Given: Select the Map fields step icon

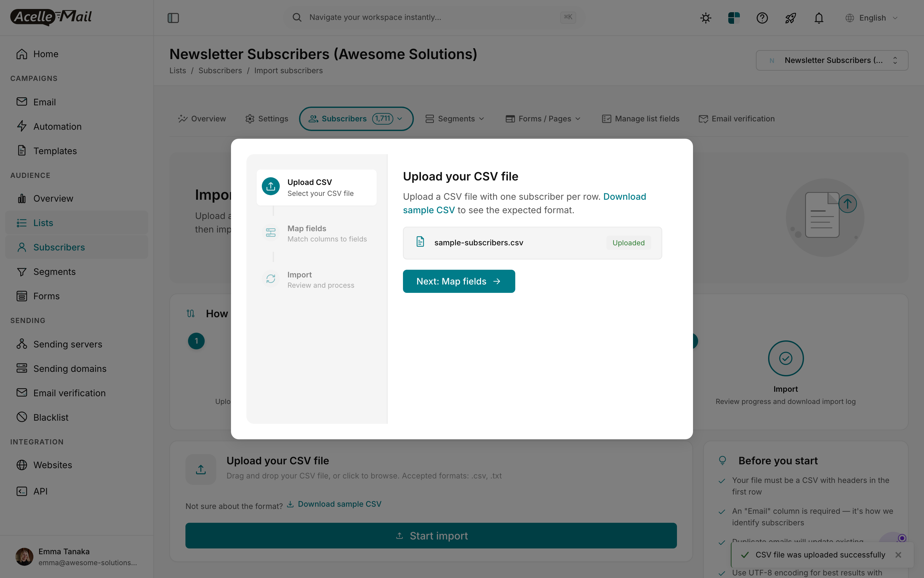Looking at the screenshot, I should (271, 232).
